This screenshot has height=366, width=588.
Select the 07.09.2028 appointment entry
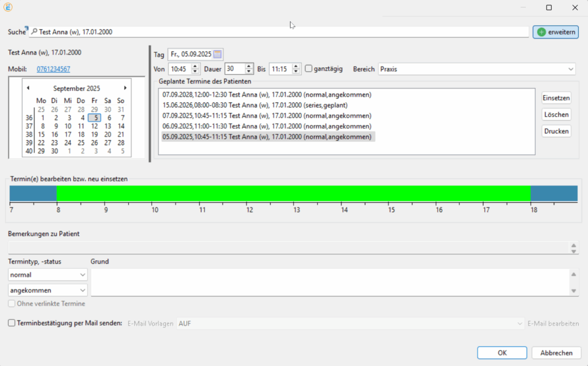(266, 95)
